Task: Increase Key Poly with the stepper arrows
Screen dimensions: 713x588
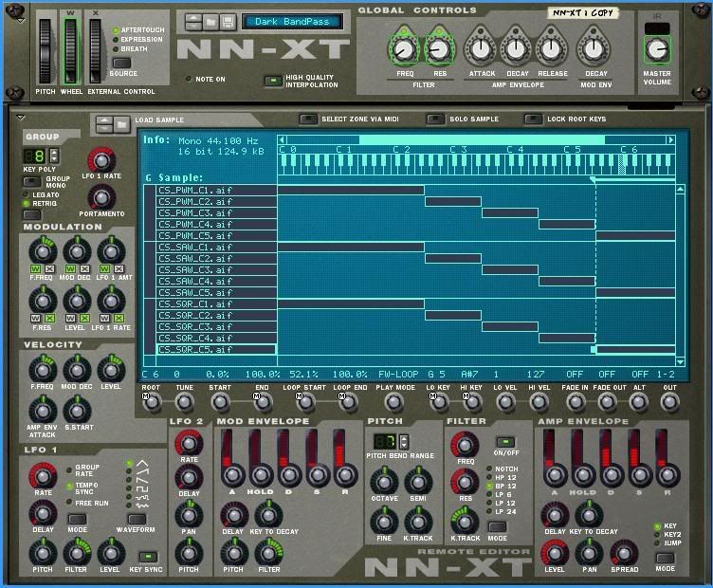Action: (x=54, y=151)
